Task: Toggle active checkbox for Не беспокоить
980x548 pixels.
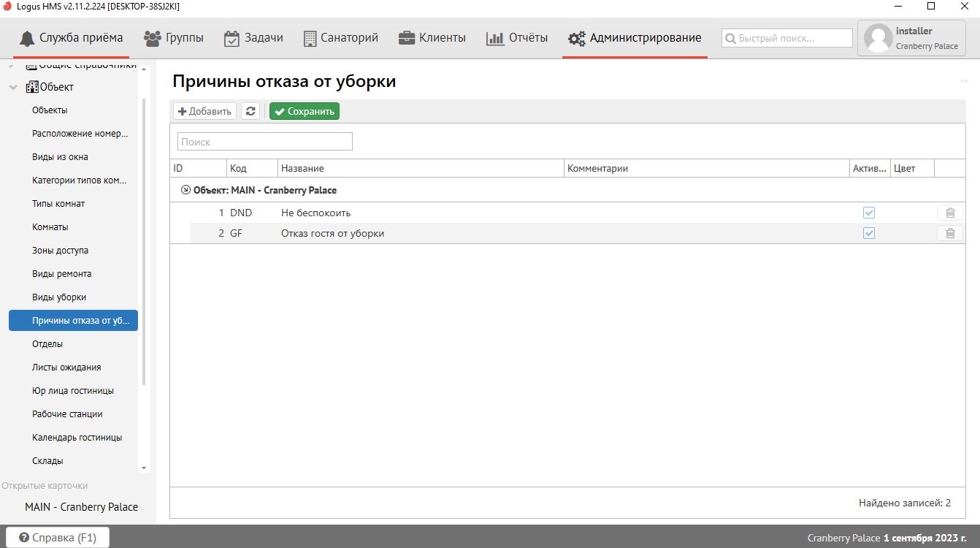Action: click(869, 213)
